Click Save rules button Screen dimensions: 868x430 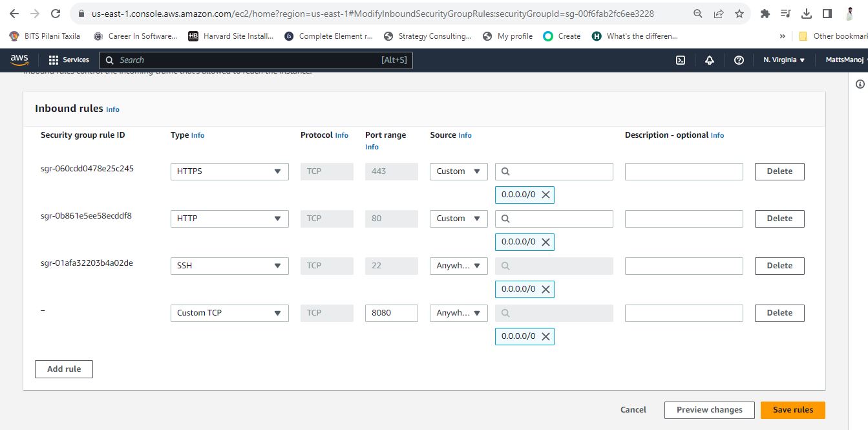[793, 410]
